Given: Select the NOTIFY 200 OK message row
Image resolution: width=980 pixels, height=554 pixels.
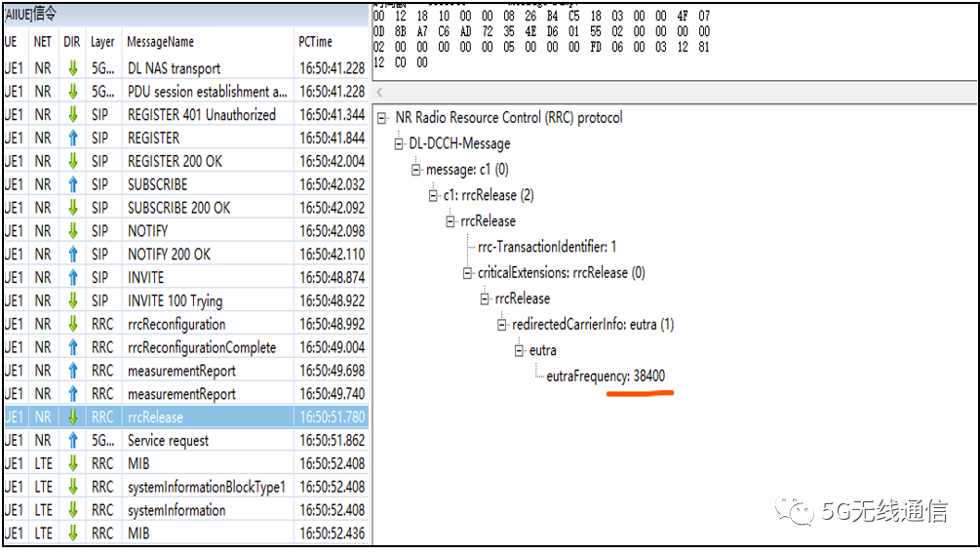Looking at the screenshot, I should (x=186, y=255).
